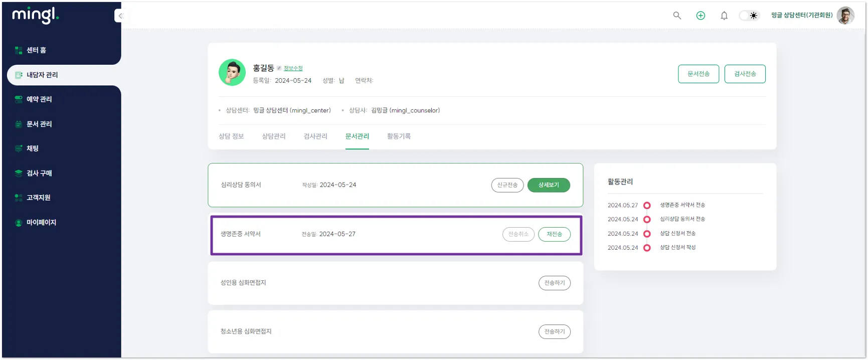Image resolution: width=868 pixels, height=360 pixels.
Task: Switch to the 활동기록 tab
Action: 399,136
